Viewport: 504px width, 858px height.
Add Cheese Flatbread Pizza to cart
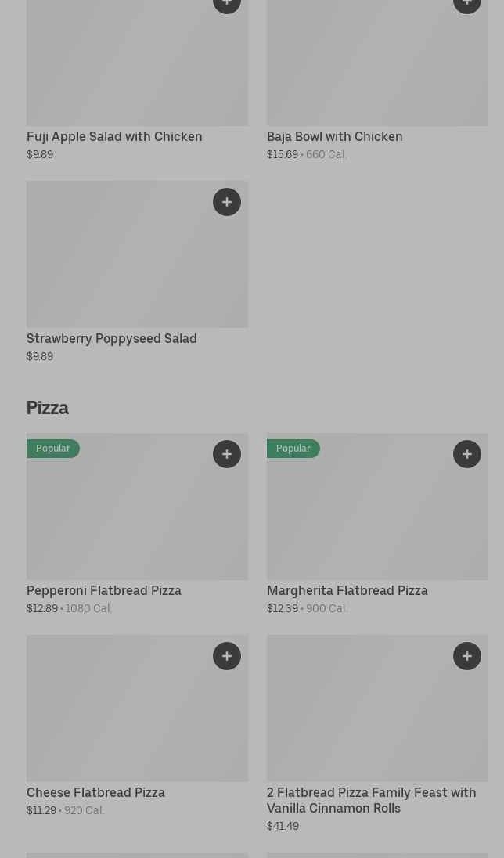227,656
